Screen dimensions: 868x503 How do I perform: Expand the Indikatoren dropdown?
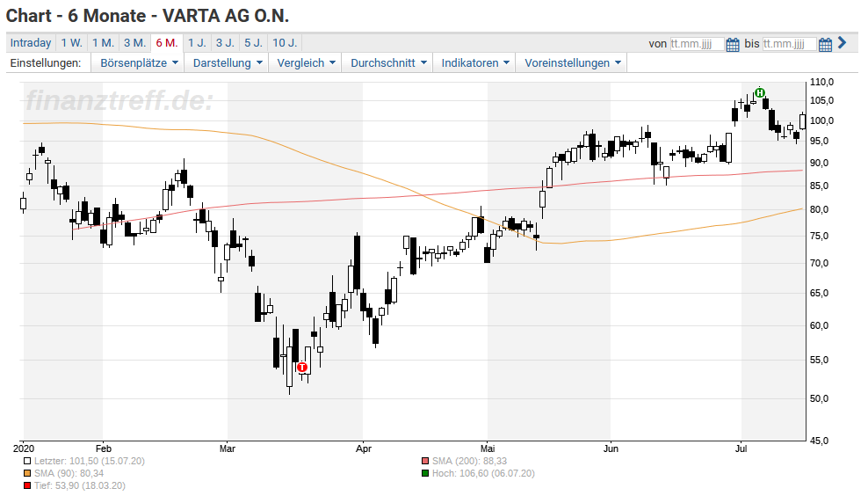[x=475, y=63]
